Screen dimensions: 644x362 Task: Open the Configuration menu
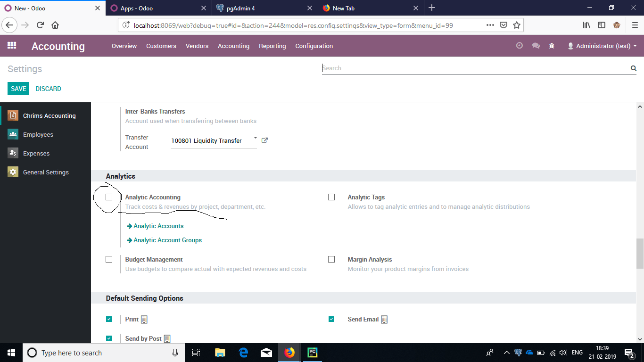point(314,46)
